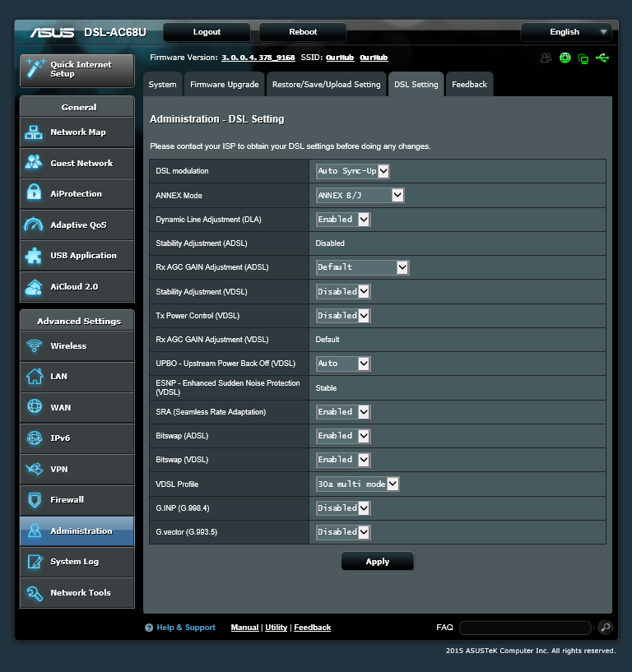Open Bitswap (ADSL) dropdown
Image resolution: width=632 pixels, height=672 pixels.
343,436
